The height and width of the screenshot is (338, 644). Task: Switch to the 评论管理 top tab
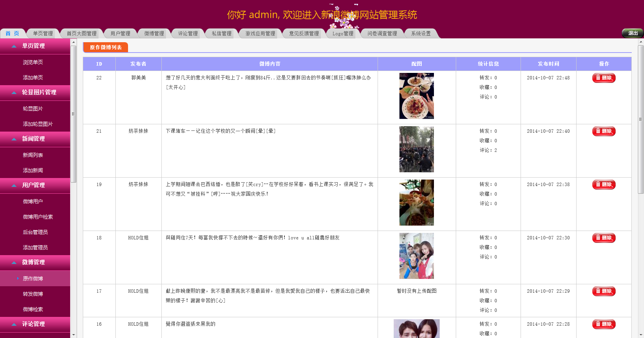[188, 33]
